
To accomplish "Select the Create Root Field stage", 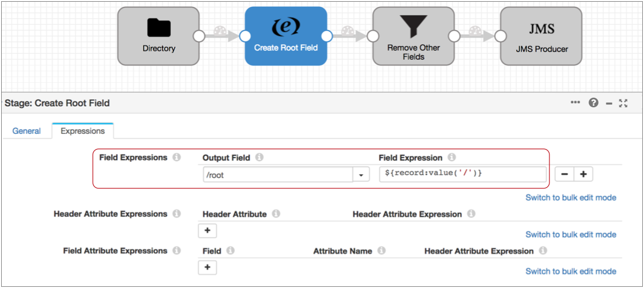I will pos(285,36).
